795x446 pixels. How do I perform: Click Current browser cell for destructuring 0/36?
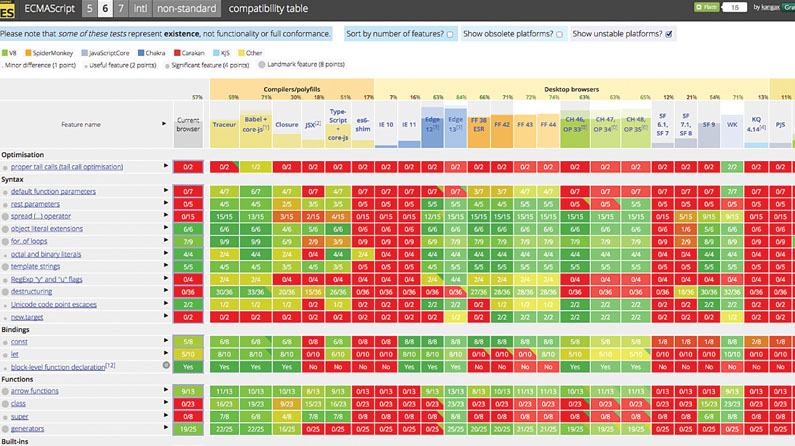188,292
